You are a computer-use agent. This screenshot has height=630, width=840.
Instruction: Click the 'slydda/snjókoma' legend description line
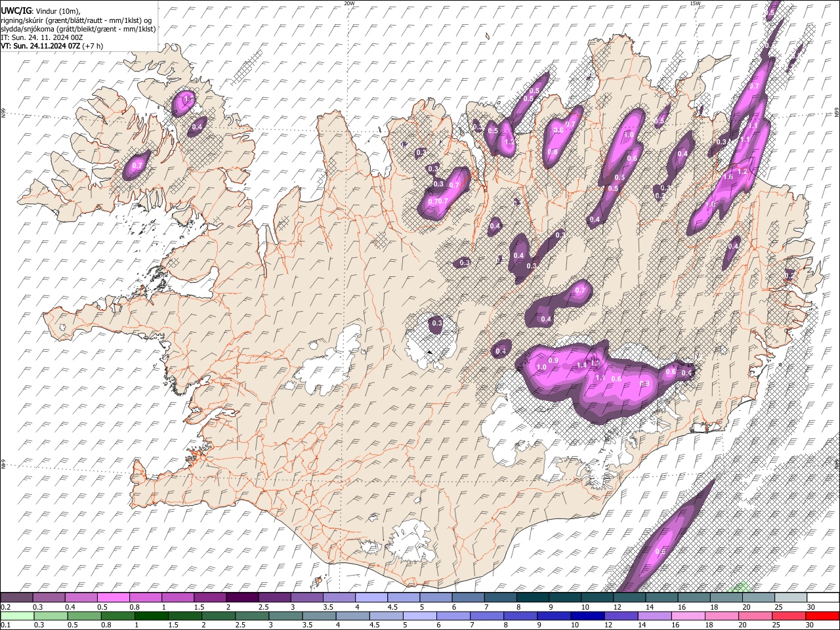(78, 29)
